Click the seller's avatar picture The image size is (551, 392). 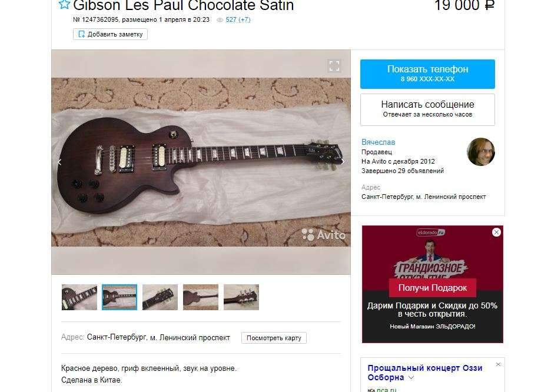481,152
